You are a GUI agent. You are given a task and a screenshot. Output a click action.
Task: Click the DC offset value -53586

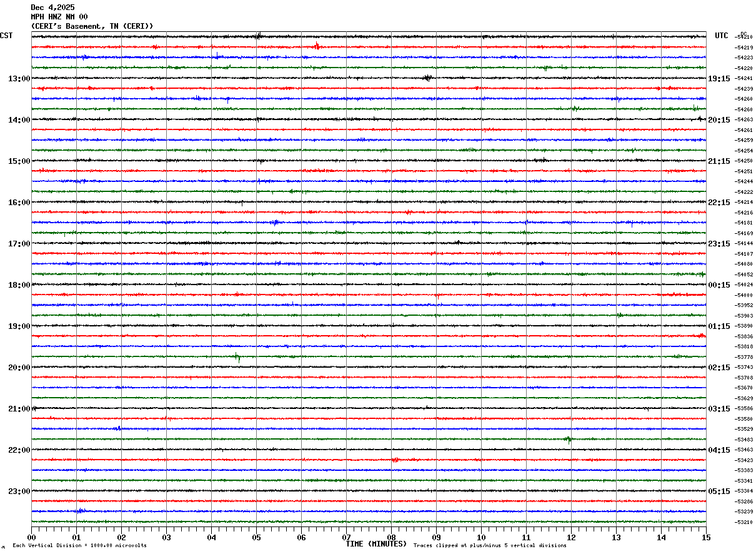pos(744,409)
